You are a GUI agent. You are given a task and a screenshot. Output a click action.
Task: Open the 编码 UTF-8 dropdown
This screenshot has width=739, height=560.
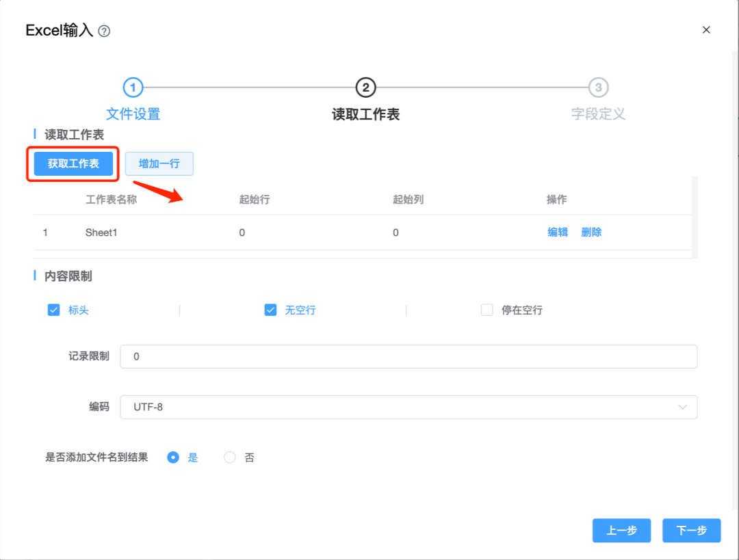pos(408,407)
